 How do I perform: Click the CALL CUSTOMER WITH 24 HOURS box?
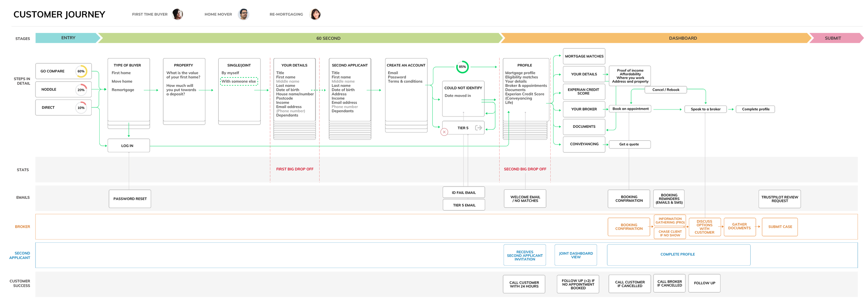(x=524, y=284)
